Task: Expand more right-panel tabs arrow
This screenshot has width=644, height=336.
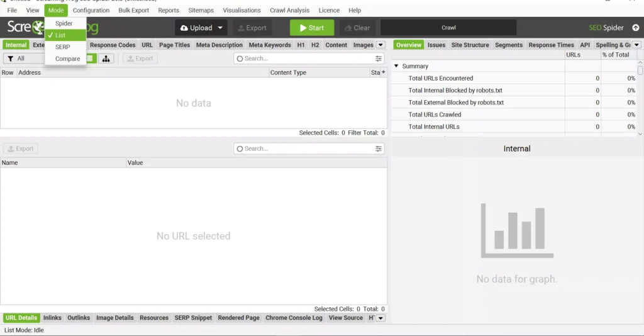Action: (x=636, y=45)
